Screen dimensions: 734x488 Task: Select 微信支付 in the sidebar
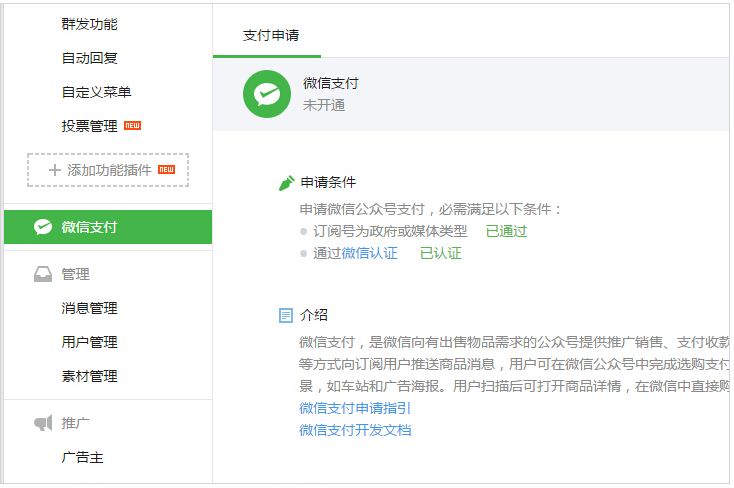[x=108, y=227]
